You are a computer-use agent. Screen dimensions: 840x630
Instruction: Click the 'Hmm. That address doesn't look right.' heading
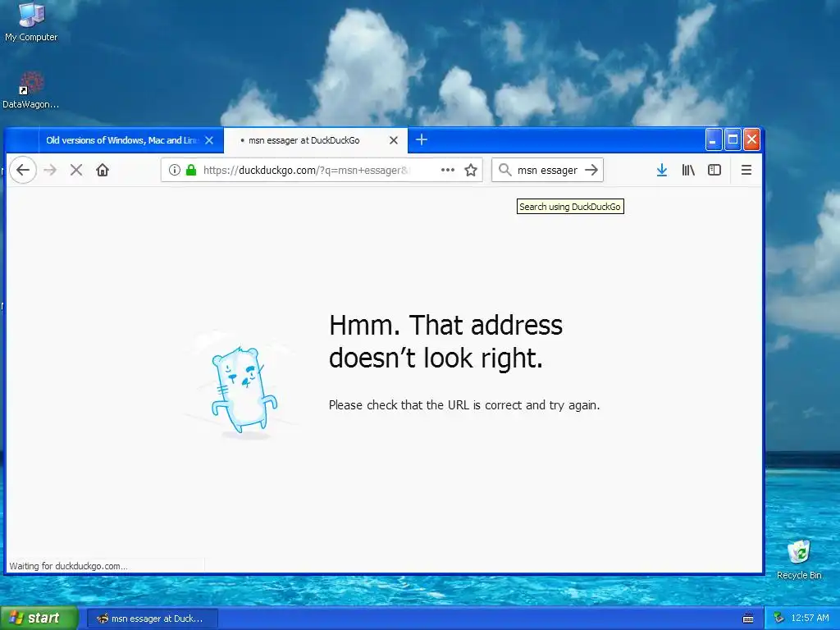coord(445,341)
